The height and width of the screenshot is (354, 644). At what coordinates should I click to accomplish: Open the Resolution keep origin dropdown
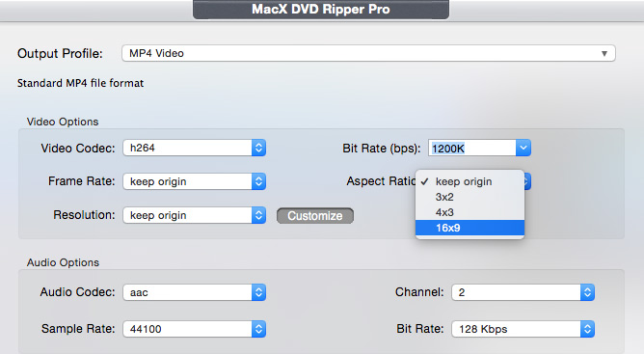point(195,215)
